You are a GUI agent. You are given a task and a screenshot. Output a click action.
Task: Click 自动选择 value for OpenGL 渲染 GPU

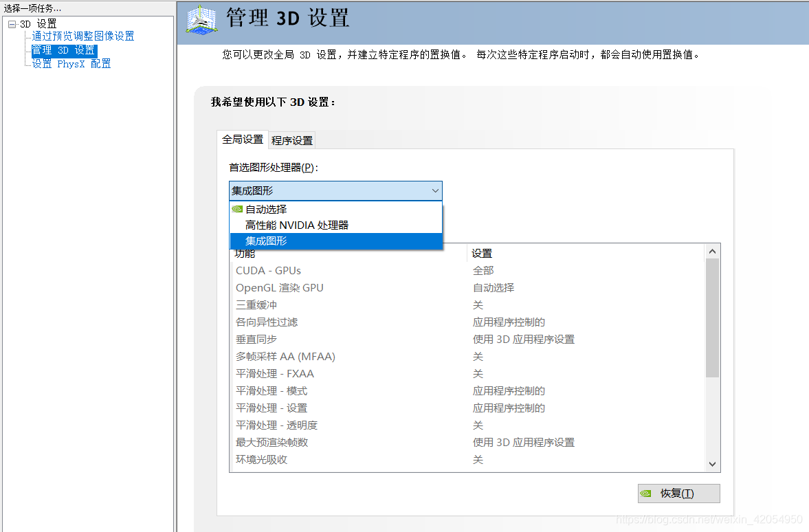pos(494,288)
